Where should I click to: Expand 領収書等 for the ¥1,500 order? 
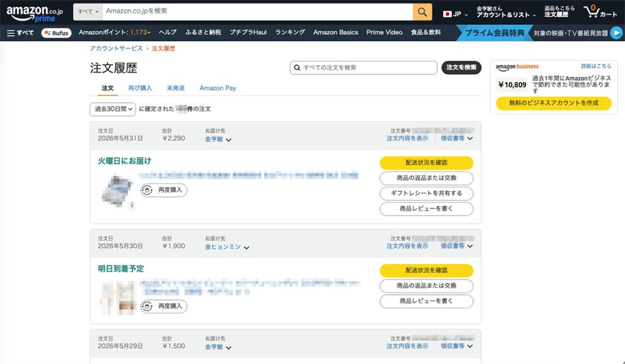click(457, 346)
